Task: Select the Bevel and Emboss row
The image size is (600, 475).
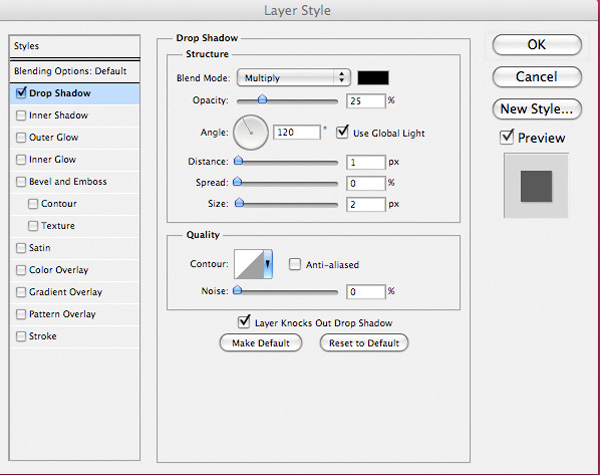Action: click(75, 182)
